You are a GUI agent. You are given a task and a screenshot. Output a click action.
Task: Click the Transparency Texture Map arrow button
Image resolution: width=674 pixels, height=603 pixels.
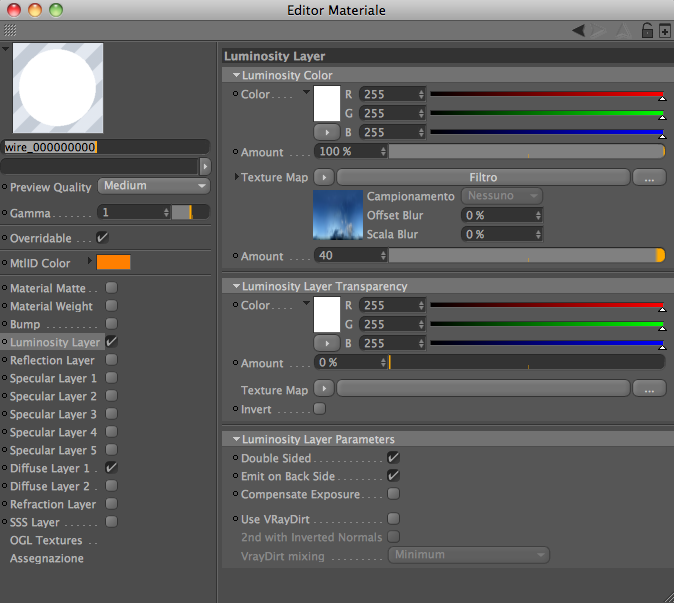click(324, 389)
